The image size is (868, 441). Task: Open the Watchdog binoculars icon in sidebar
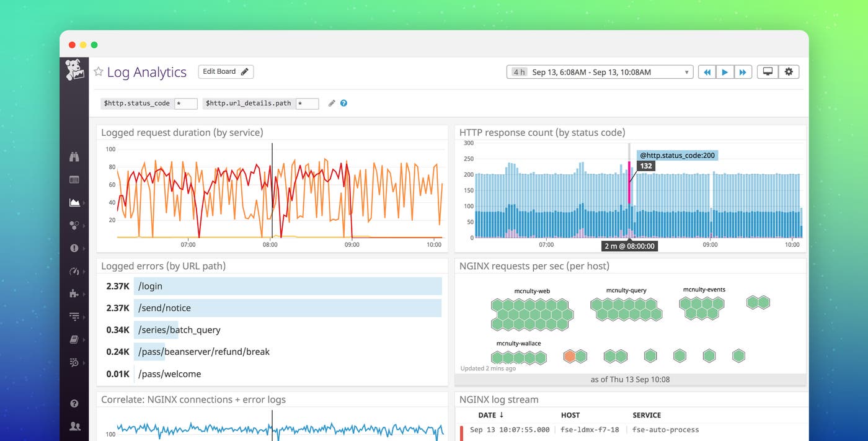point(74,156)
